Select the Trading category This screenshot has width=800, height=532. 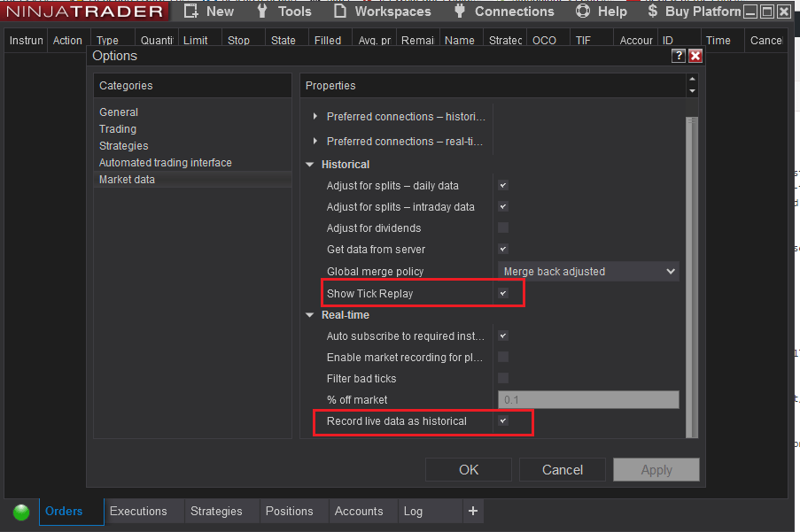click(192, 129)
